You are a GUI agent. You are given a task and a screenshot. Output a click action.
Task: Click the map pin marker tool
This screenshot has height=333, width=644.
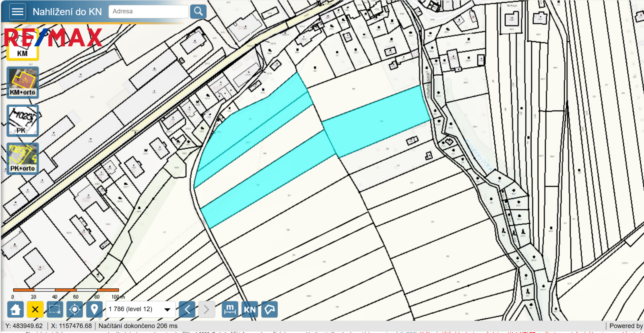94,309
